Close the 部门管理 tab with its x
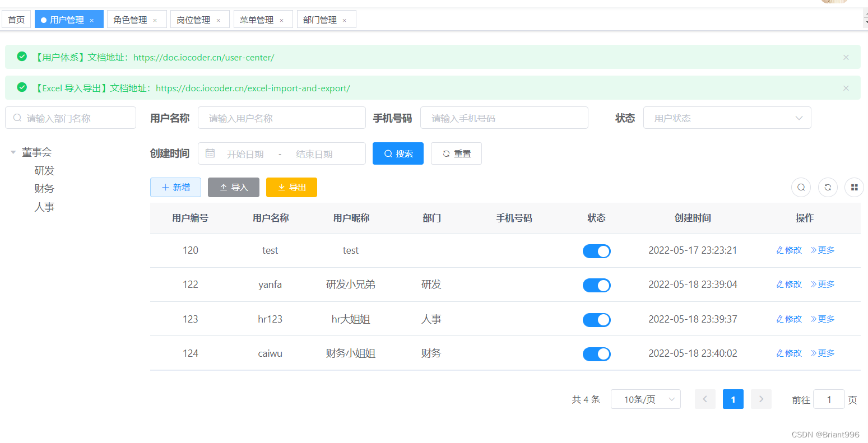The image size is (868, 443). (345, 20)
